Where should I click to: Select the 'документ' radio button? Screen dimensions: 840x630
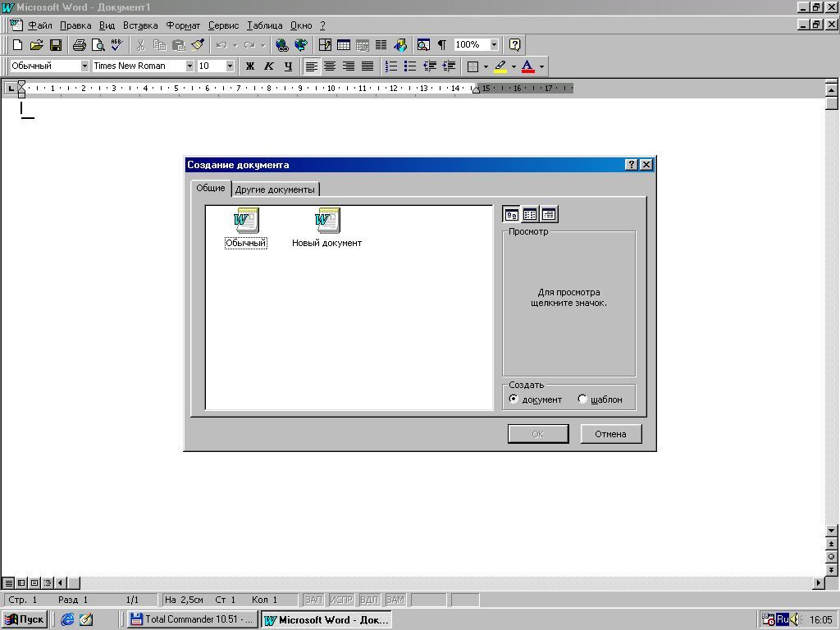tap(514, 399)
